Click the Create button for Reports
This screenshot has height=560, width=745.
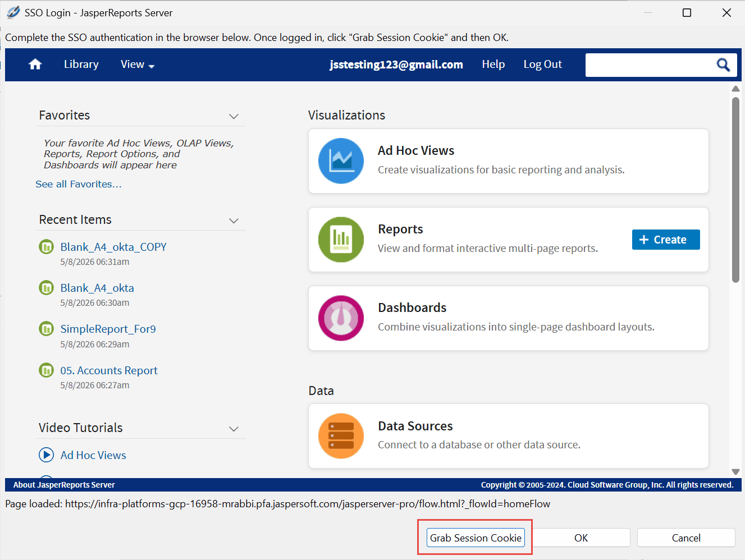click(x=666, y=240)
